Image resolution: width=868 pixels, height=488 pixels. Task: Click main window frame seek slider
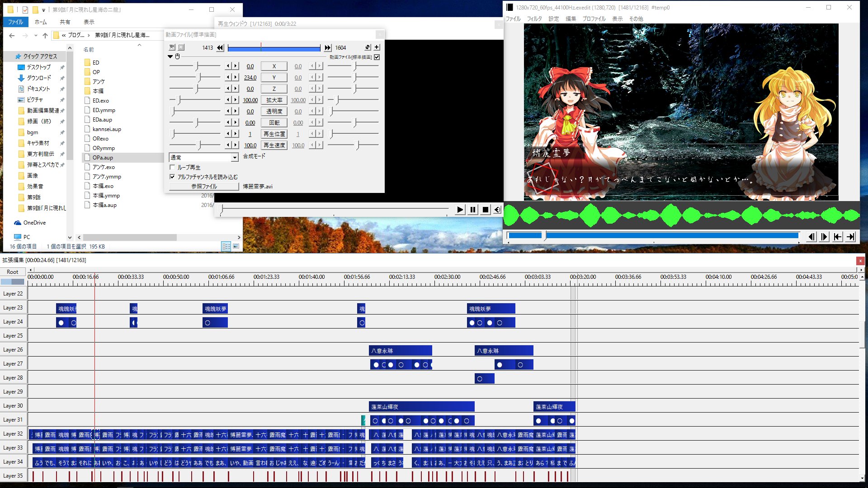point(653,235)
